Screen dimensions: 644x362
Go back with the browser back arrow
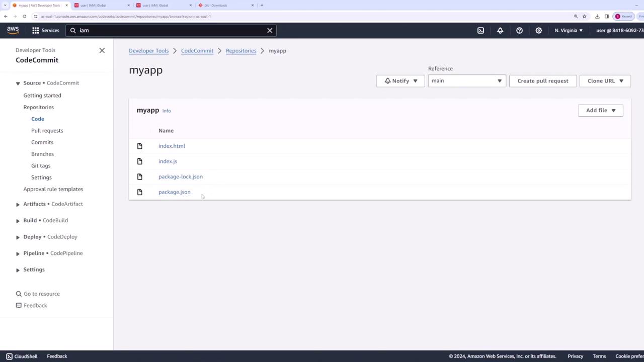[6, 16]
